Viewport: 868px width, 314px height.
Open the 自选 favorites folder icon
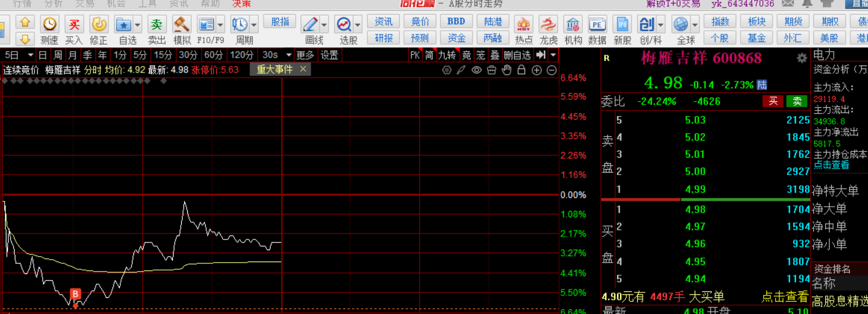(123, 24)
